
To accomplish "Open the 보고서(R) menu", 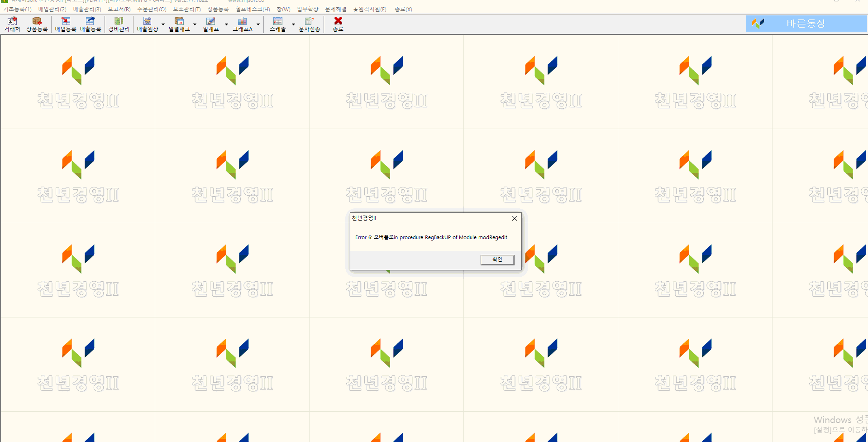I will point(119,9).
